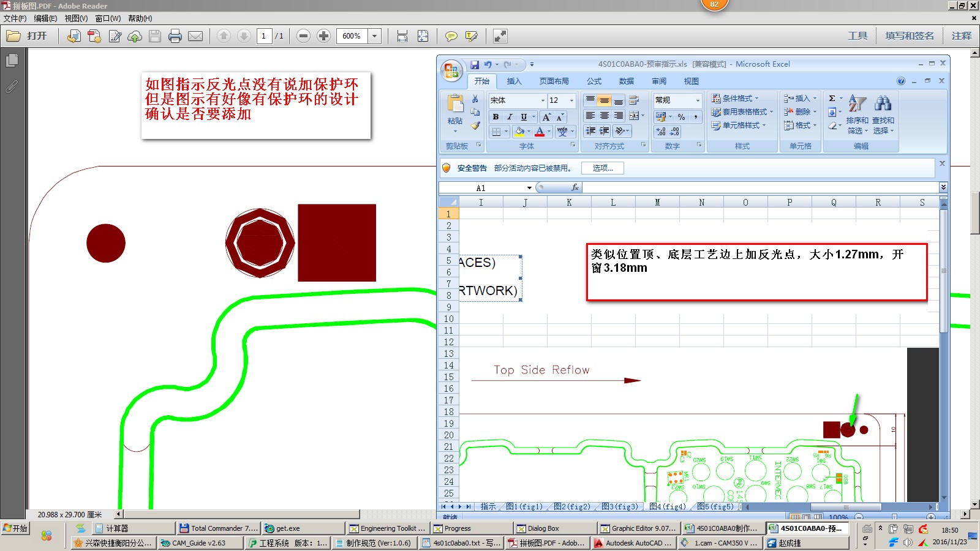This screenshot has width=980, height=551.
Task: Toggle middle vertical alignment in Excel
Action: (x=604, y=100)
